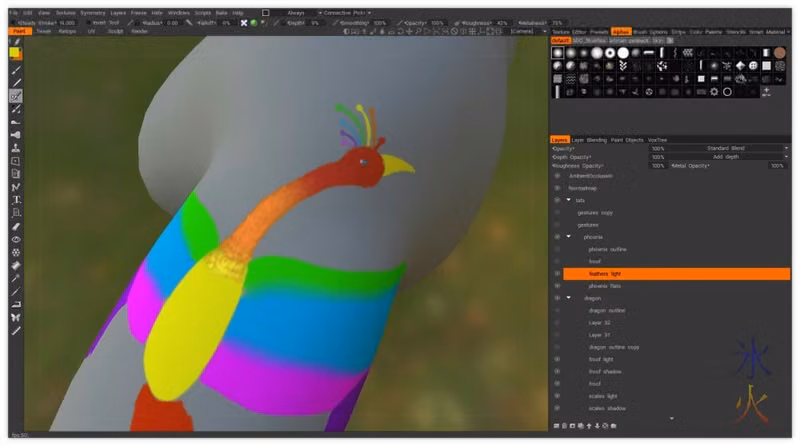
Task: Select the Eraser tool in left toolbar
Action: click(16, 226)
